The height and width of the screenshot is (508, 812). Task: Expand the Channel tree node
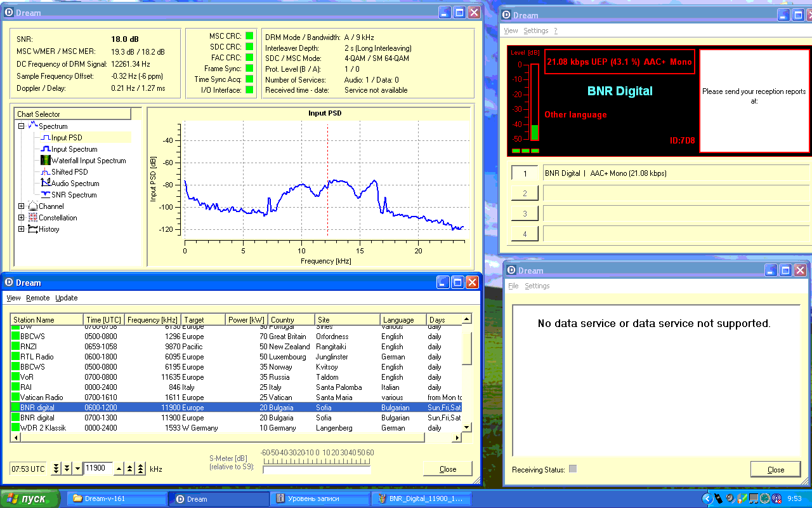point(22,206)
